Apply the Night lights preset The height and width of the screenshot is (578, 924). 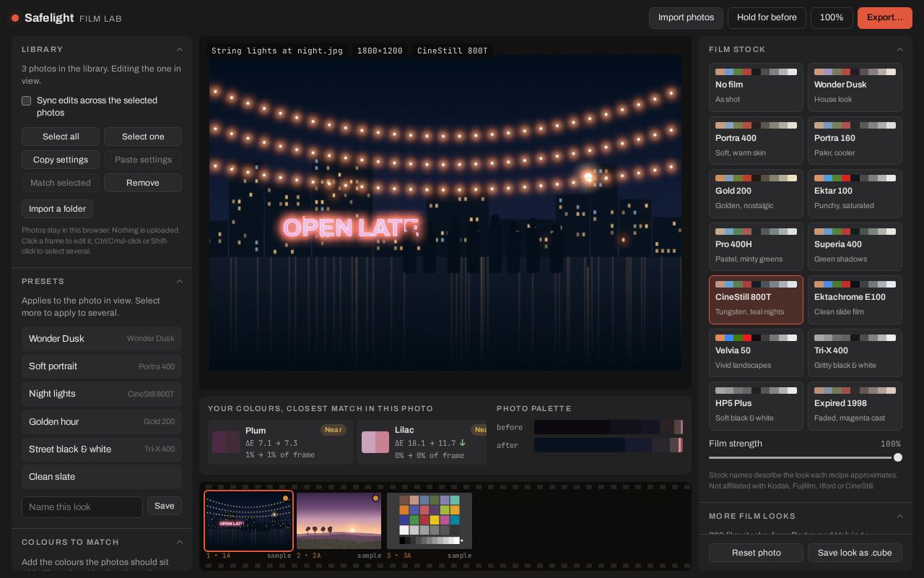tap(102, 394)
